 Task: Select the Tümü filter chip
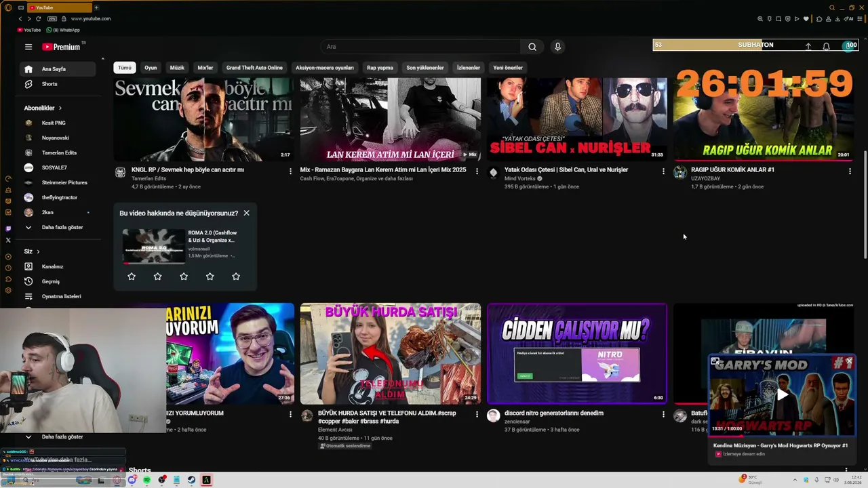(125, 68)
